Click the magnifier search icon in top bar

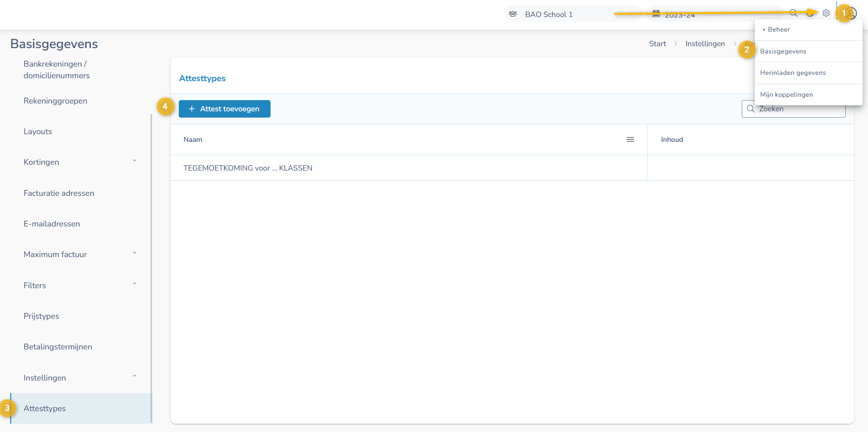(793, 13)
